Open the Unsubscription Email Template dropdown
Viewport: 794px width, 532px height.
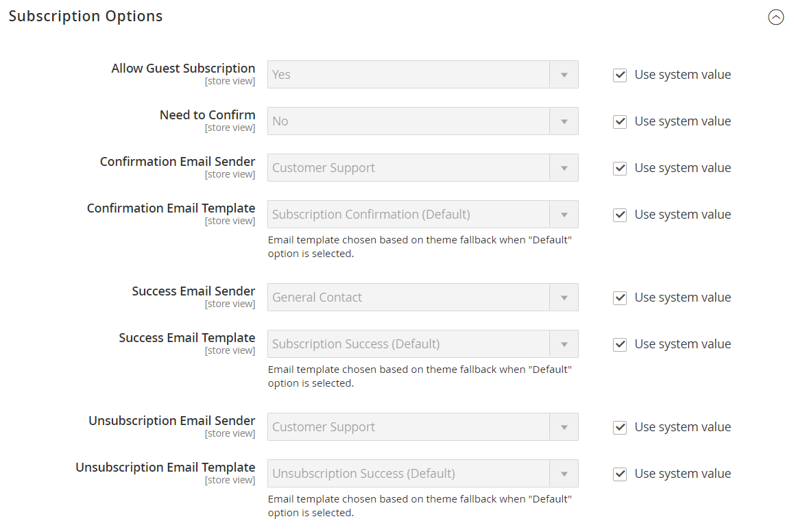point(423,473)
